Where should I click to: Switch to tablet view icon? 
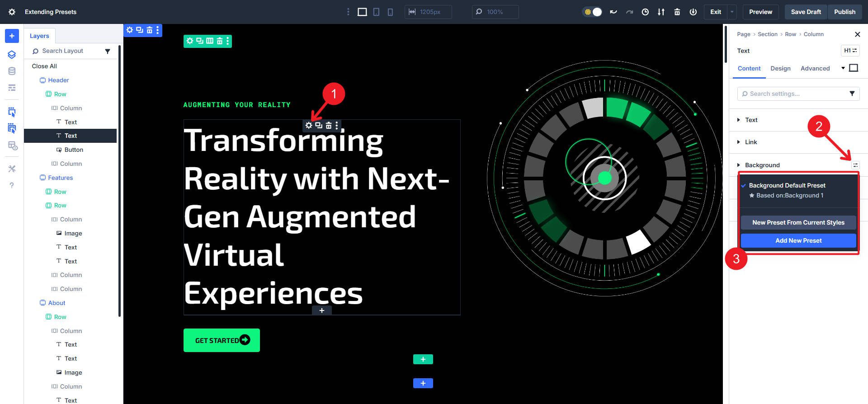click(x=376, y=12)
